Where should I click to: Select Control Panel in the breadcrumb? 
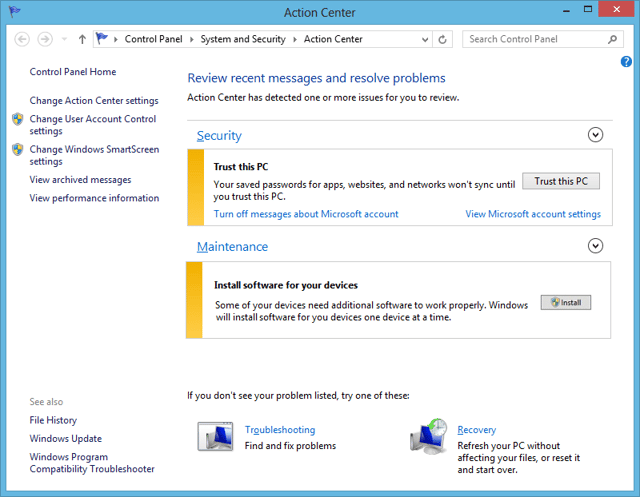tap(153, 39)
